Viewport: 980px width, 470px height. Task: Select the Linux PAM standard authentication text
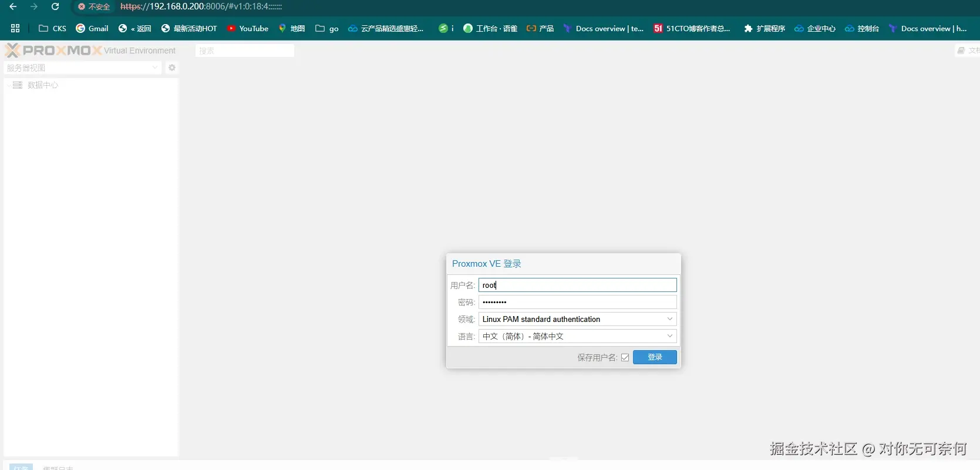541,319
